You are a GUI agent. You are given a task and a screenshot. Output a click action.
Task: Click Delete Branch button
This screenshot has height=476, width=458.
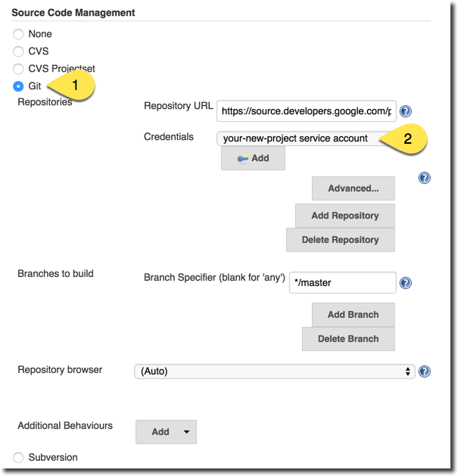(x=348, y=339)
